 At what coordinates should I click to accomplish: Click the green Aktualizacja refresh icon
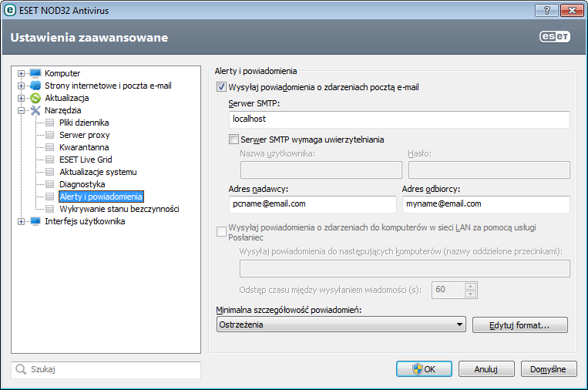(x=35, y=98)
